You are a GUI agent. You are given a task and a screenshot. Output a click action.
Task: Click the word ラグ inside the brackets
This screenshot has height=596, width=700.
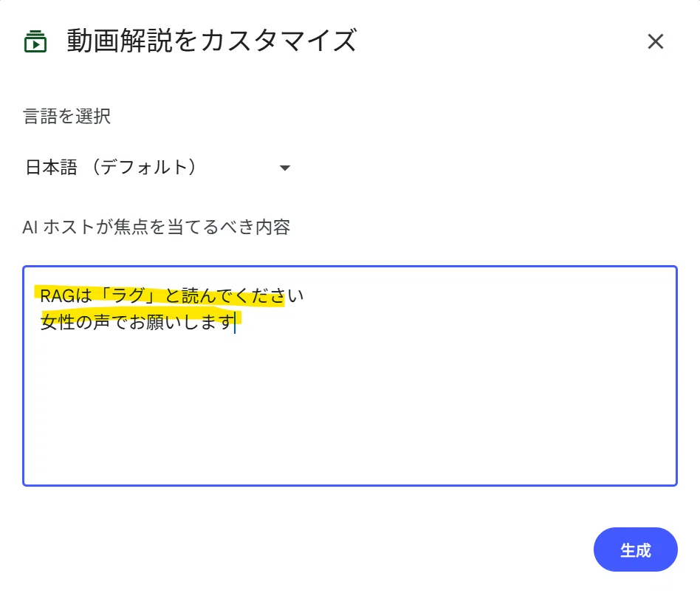point(128,295)
